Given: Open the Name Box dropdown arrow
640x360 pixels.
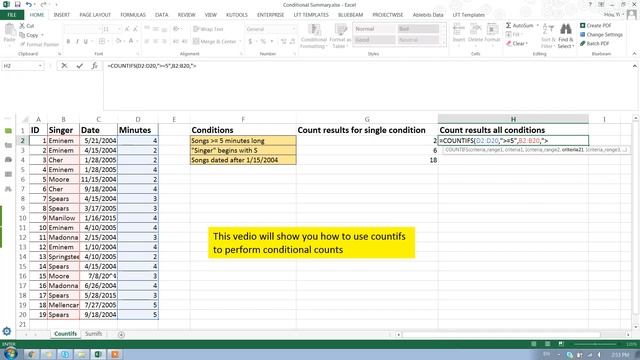Looking at the screenshot, I should coord(40,66).
